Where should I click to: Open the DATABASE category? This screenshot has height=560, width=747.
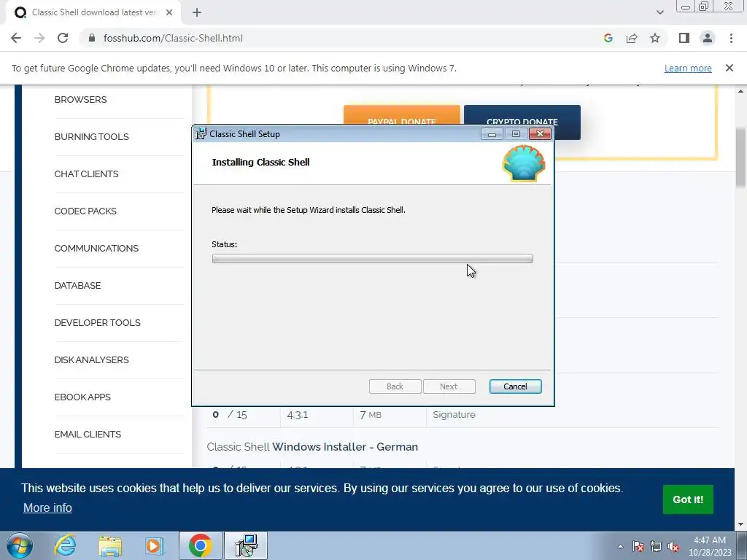click(x=77, y=285)
